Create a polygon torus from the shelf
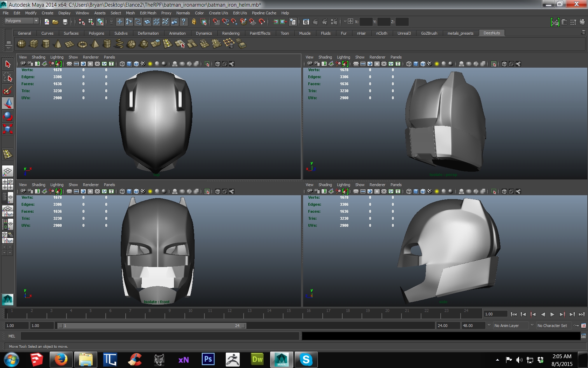 pyautogui.click(x=82, y=44)
